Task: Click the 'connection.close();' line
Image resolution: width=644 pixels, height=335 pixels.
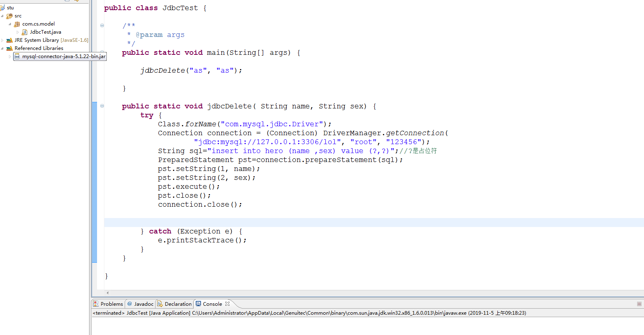Action: pos(200,205)
